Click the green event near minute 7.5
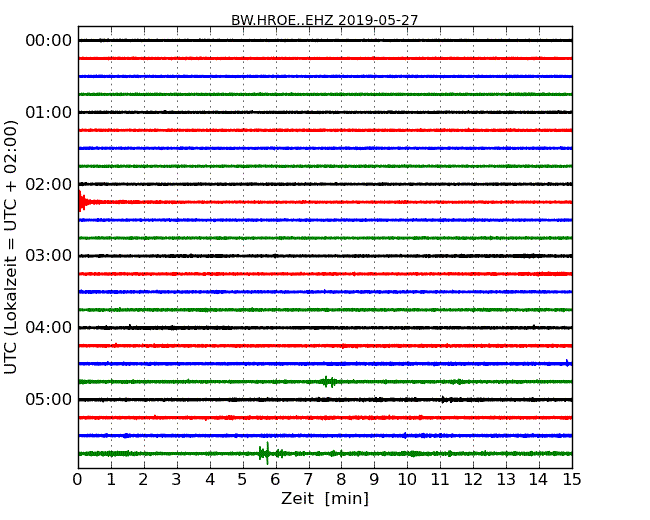Image resolution: width=650 pixels, height=520 pixels. 328,381
